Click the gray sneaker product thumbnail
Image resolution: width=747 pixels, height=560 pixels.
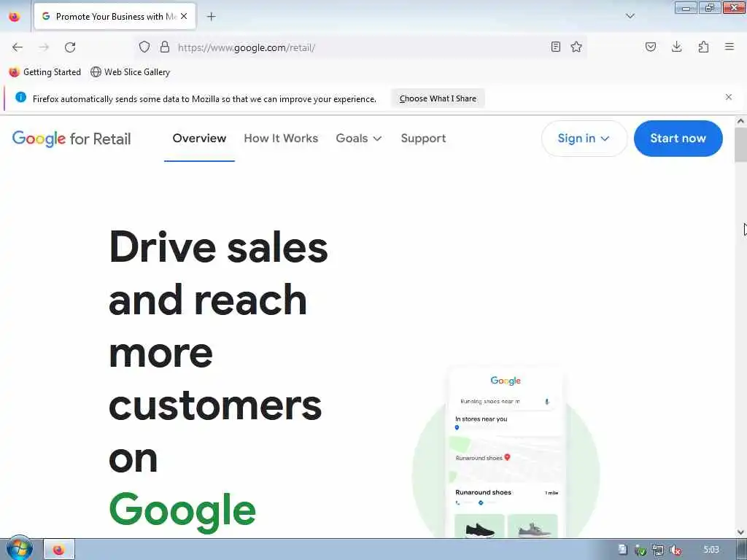[x=533, y=526]
